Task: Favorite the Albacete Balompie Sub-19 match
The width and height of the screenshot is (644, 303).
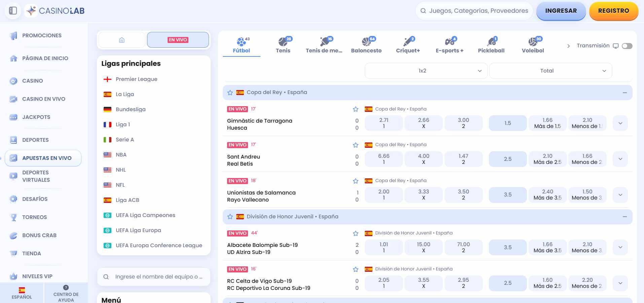Action: (356, 233)
